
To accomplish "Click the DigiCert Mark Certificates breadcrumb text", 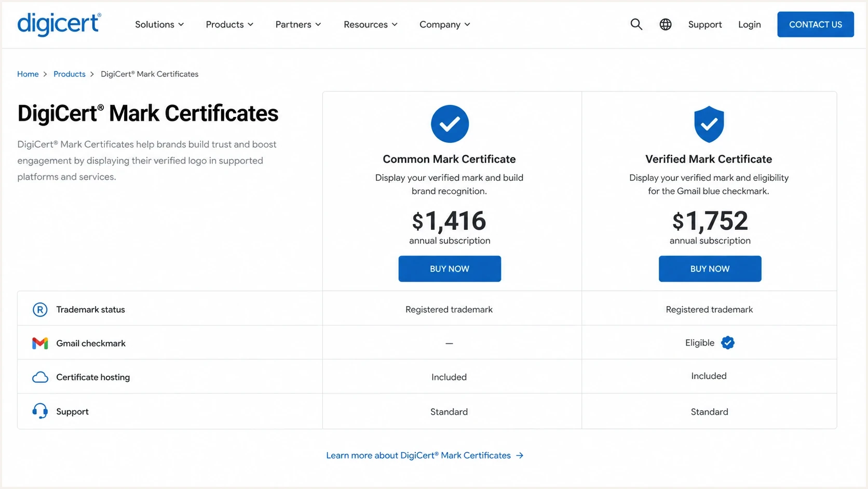I will (x=150, y=74).
